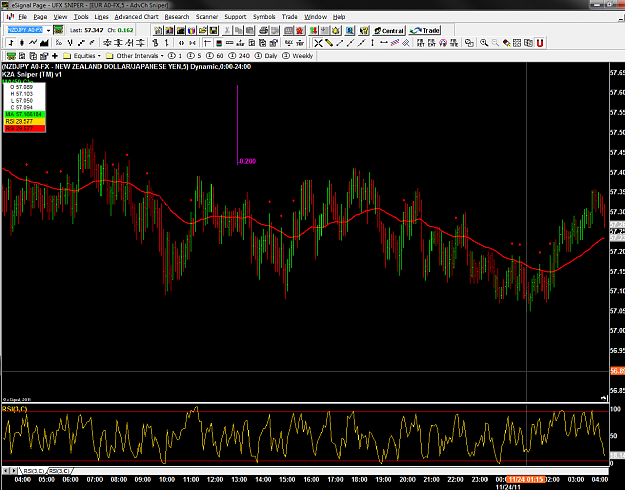
Task: Click the Fibonacci arc tool icon
Action: coord(443,43)
